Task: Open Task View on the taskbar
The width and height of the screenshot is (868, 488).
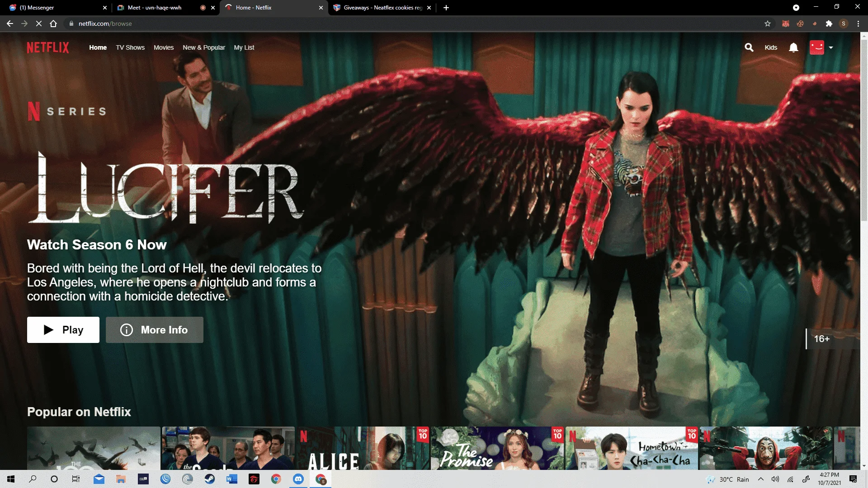Action: 76,479
